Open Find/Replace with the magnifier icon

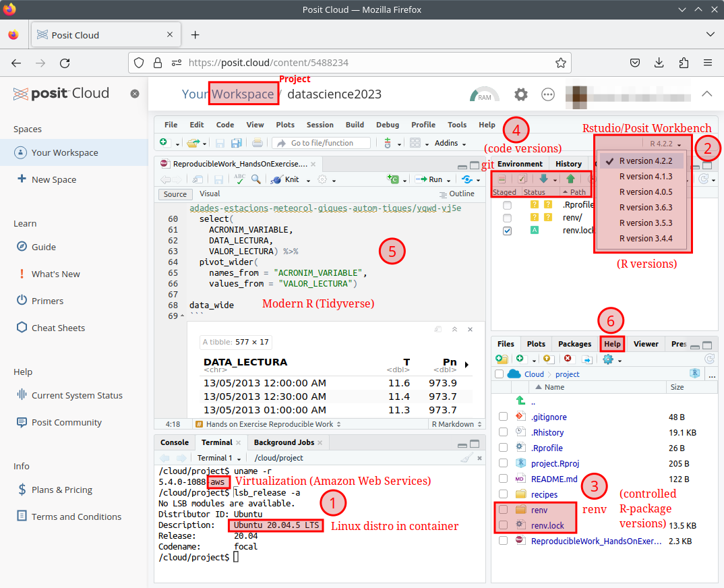255,179
